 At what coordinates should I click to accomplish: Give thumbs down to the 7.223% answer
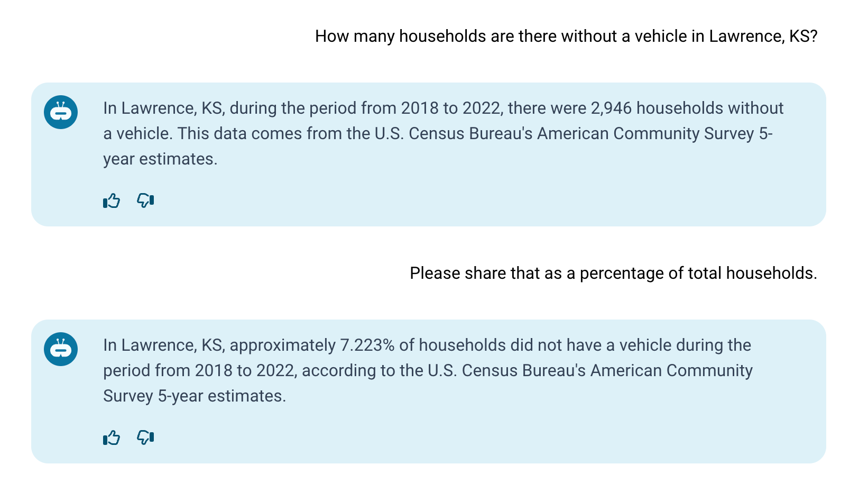click(x=145, y=438)
